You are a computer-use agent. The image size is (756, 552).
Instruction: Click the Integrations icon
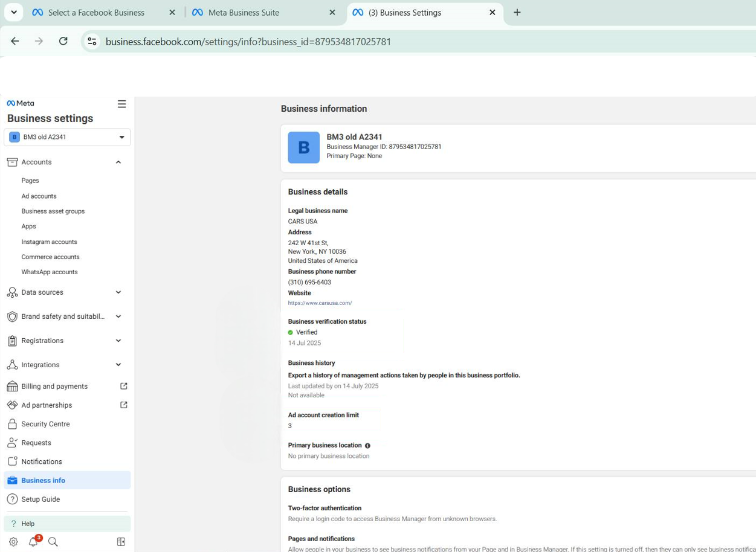coord(12,365)
